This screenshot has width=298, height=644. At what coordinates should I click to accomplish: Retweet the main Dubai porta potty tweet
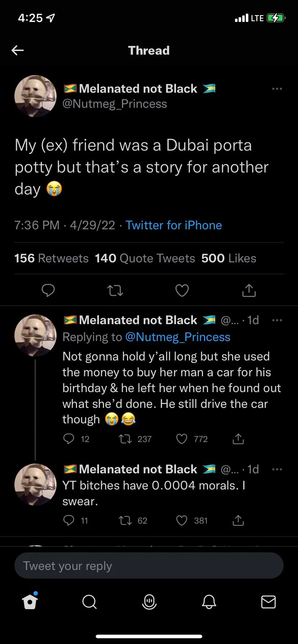116,290
